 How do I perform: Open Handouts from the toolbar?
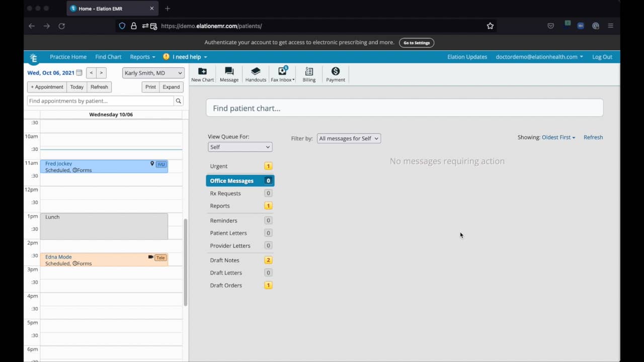pos(256,74)
